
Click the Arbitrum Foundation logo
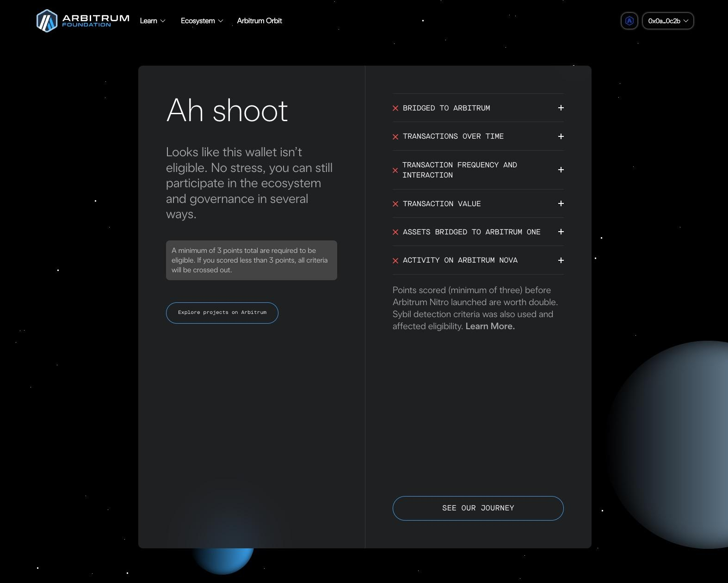point(83,21)
